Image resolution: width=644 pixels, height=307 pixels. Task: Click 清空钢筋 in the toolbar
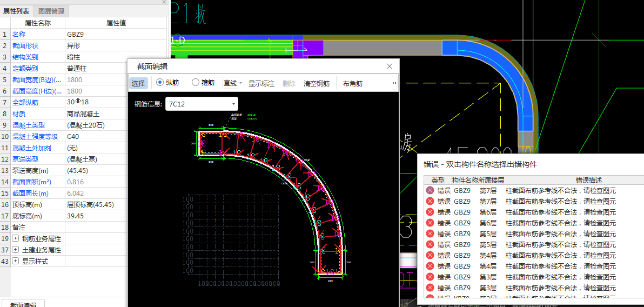click(x=316, y=83)
